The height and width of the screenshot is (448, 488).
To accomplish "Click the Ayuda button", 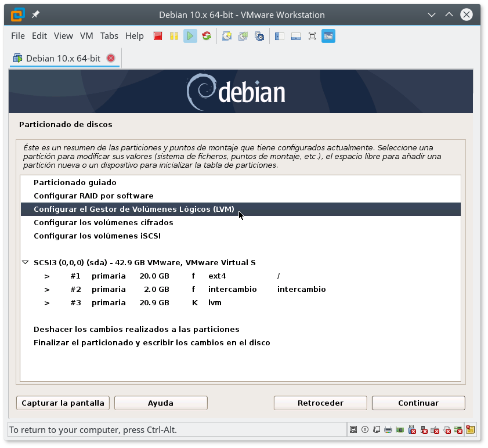I will pos(161,403).
